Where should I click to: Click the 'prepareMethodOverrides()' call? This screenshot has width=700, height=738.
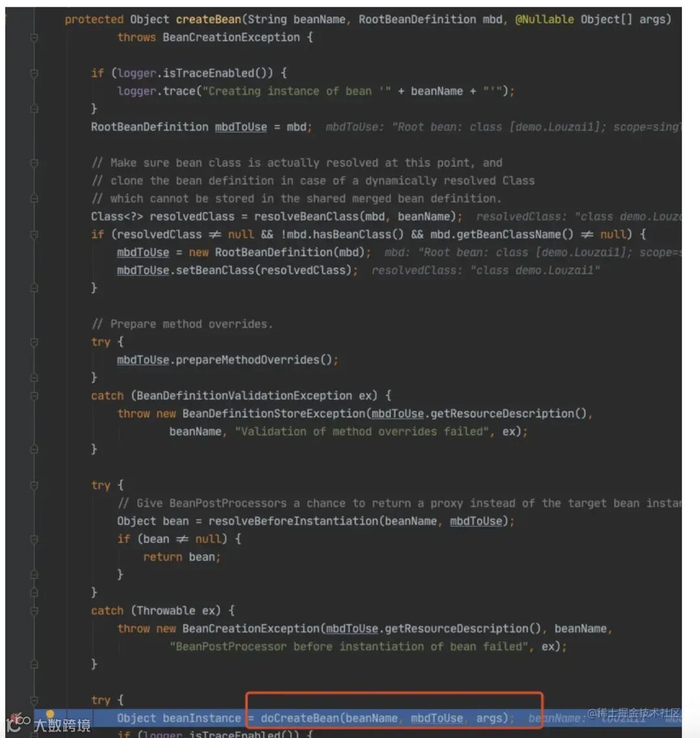(x=253, y=360)
